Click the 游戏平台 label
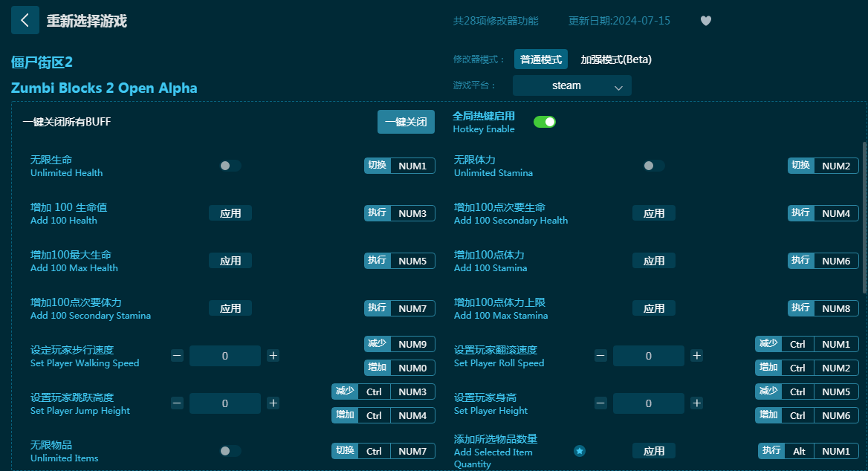This screenshot has width=868, height=471. click(x=474, y=85)
